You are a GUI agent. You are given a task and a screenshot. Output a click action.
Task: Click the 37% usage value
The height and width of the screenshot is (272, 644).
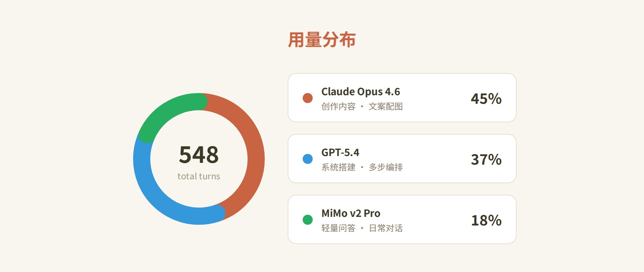pos(486,160)
